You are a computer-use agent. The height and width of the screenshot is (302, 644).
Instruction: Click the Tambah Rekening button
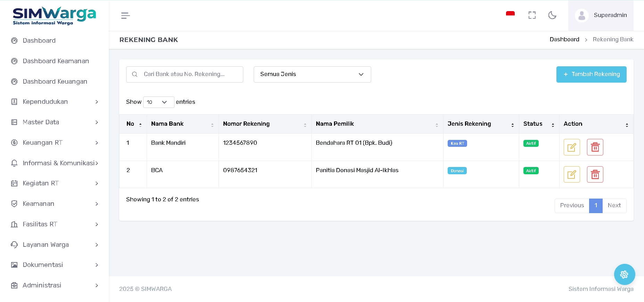(591, 74)
